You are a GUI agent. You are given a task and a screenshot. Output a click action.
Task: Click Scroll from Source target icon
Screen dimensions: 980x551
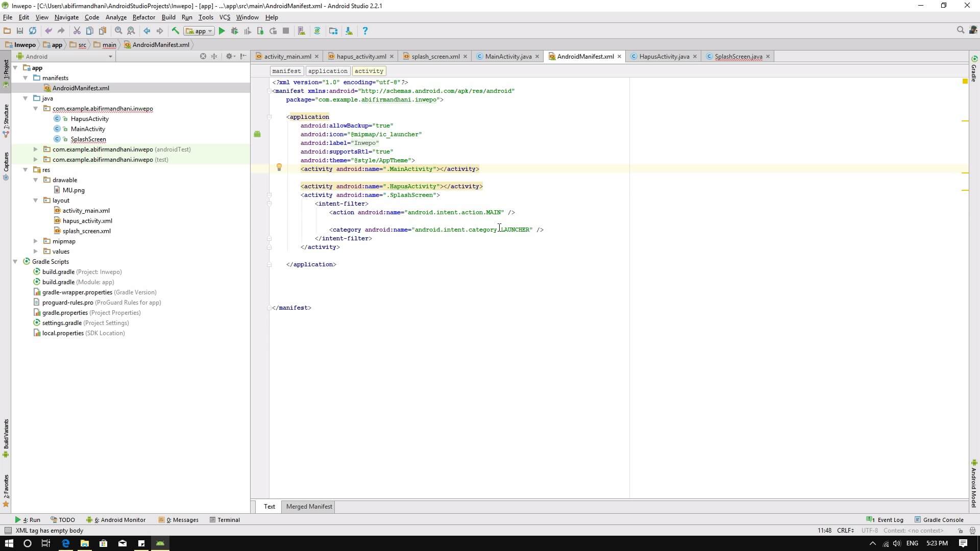pos(203,57)
